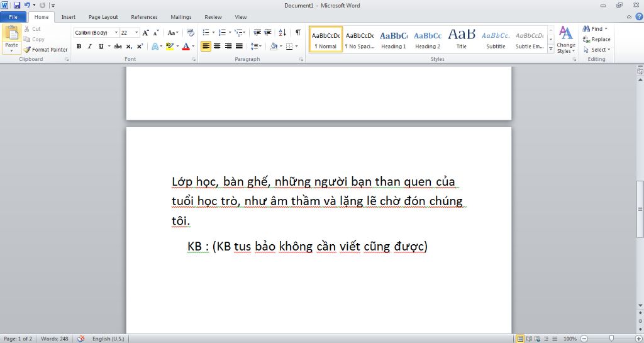Click the Sort A-Z icon
This screenshot has height=343, width=644.
pyautogui.click(x=282, y=33)
